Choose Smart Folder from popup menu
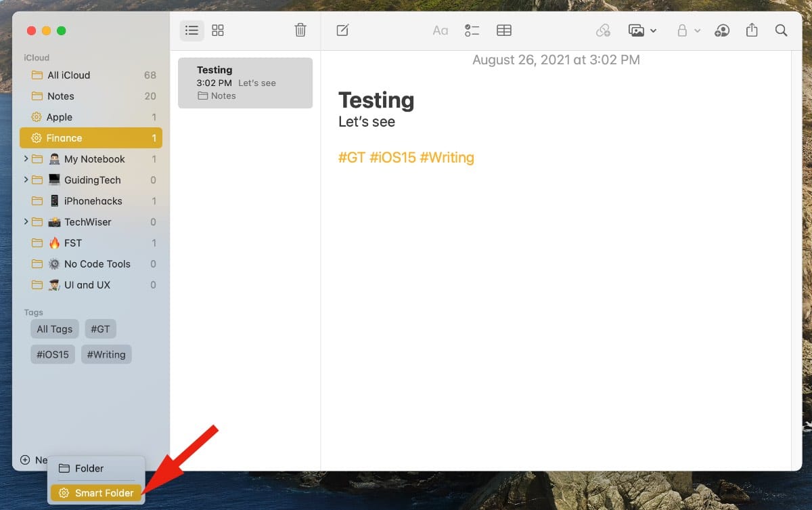 tap(96, 493)
